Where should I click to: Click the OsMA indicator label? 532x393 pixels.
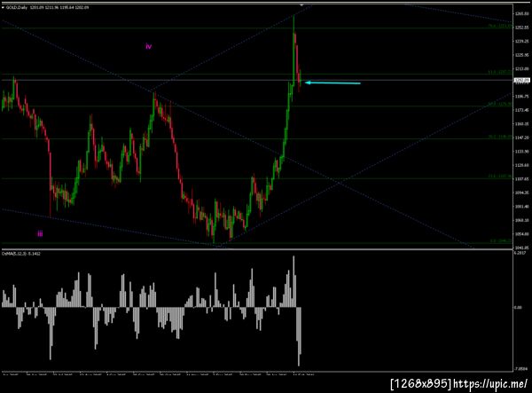click(21, 254)
